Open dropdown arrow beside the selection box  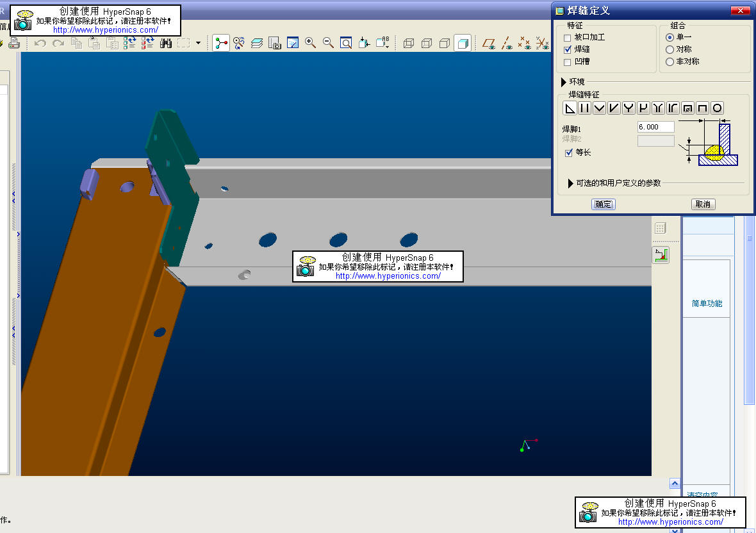click(198, 44)
